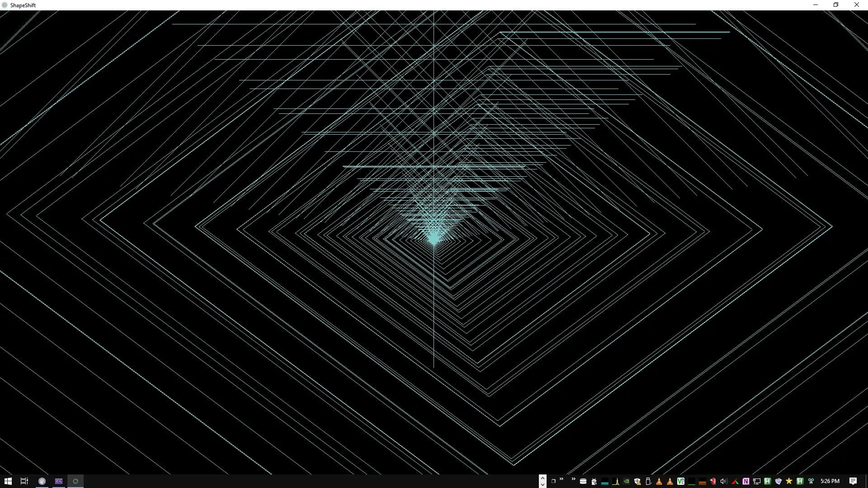Switch to the purple console taskbar app
The image size is (868, 488).
tap(59, 481)
